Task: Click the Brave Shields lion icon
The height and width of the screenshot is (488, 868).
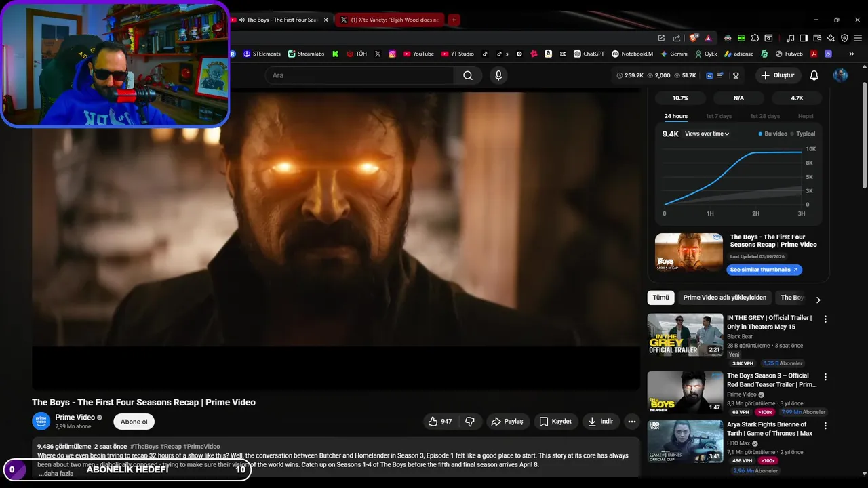Action: (693, 38)
